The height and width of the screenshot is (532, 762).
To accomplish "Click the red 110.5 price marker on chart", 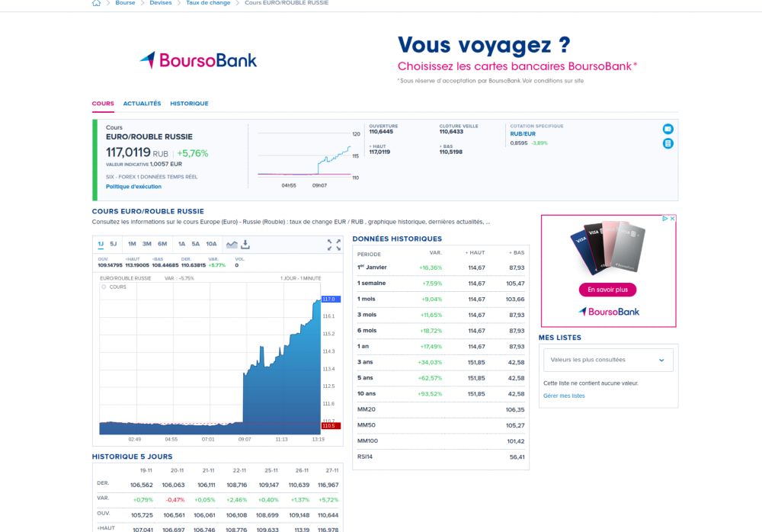I will (331, 426).
